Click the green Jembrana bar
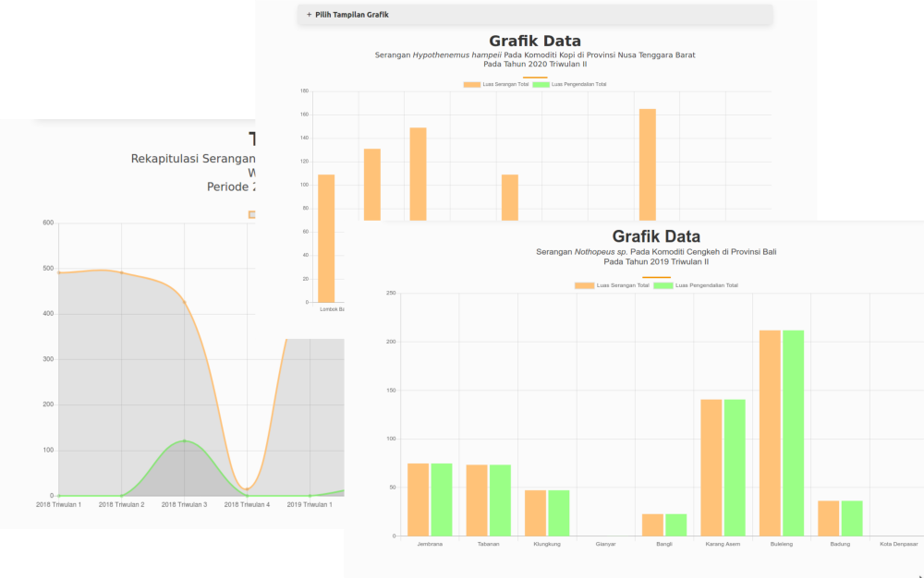924x578 pixels. point(442,499)
